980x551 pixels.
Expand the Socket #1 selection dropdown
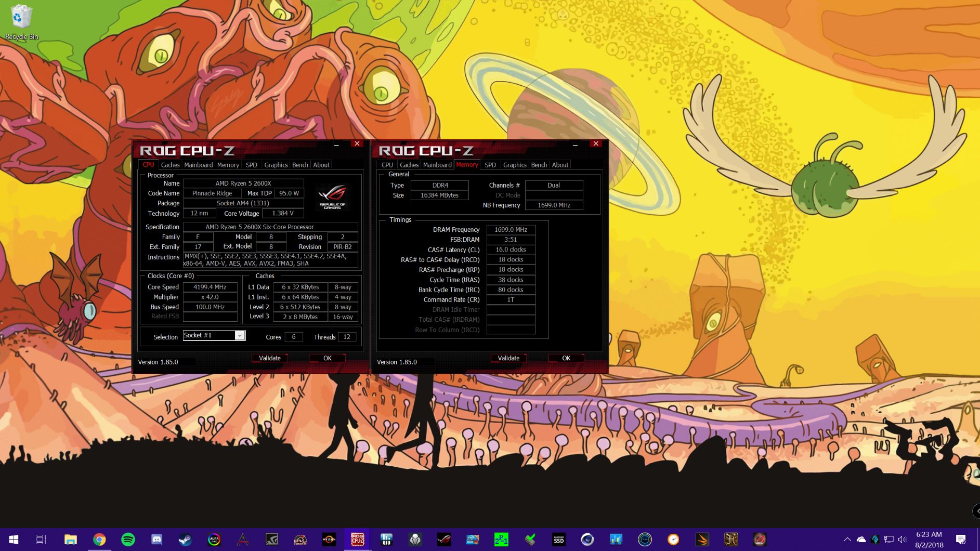coord(240,336)
